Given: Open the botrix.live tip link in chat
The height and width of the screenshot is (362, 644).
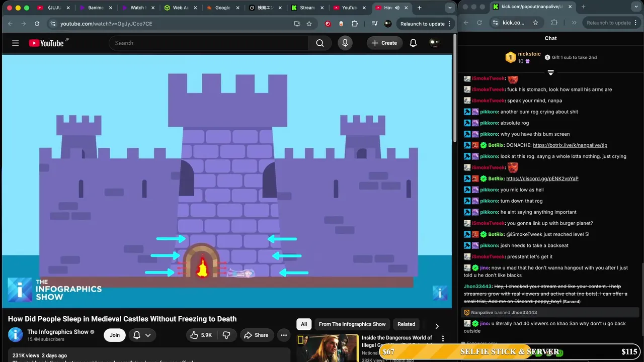Looking at the screenshot, I should click(570, 145).
